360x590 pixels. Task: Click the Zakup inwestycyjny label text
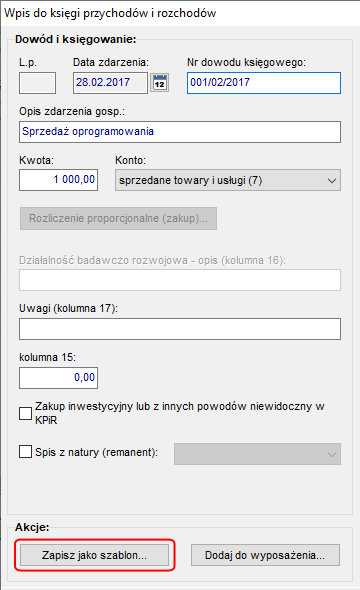coord(179,413)
